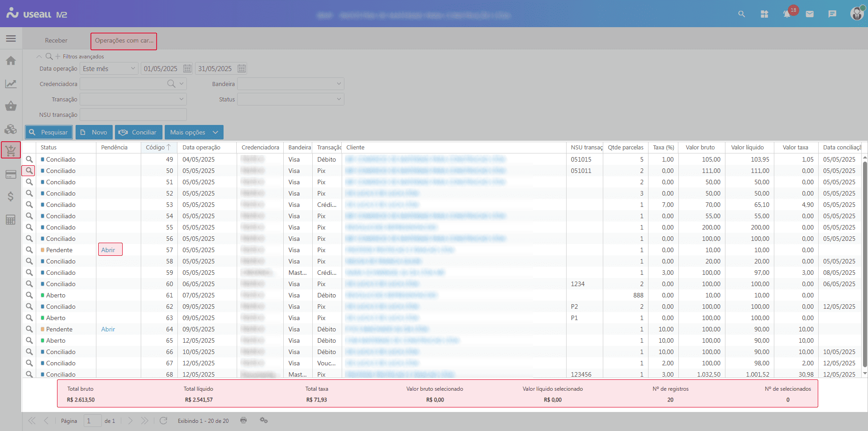Expand the Bandeira dropdown
The height and width of the screenshot is (431, 868).
[339, 84]
